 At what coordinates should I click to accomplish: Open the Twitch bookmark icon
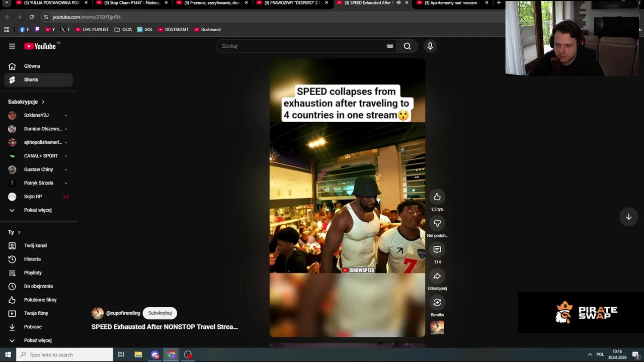37,29
